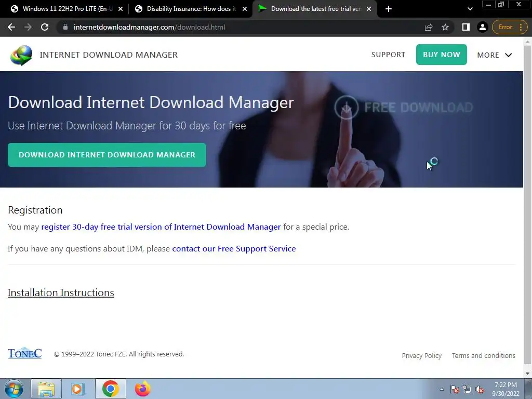Viewport: 532px width, 399px height.
Task: Show hidden system tray icons
Action: (442, 389)
